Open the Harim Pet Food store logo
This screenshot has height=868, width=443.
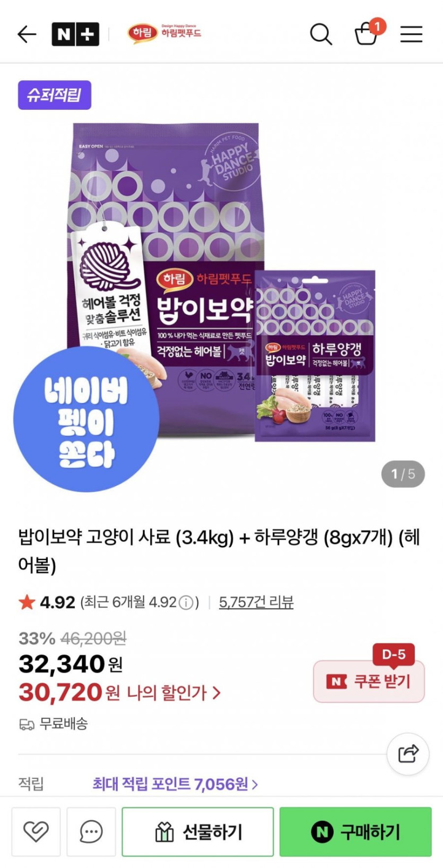tap(164, 33)
